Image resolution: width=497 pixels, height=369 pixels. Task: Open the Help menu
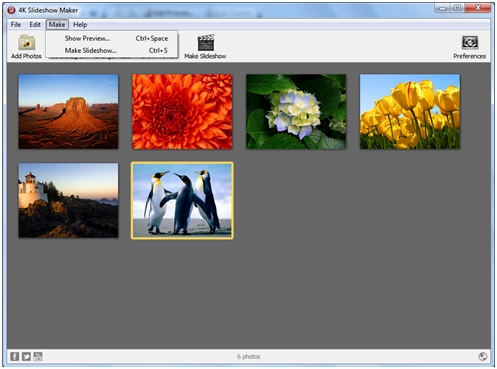[x=80, y=24]
